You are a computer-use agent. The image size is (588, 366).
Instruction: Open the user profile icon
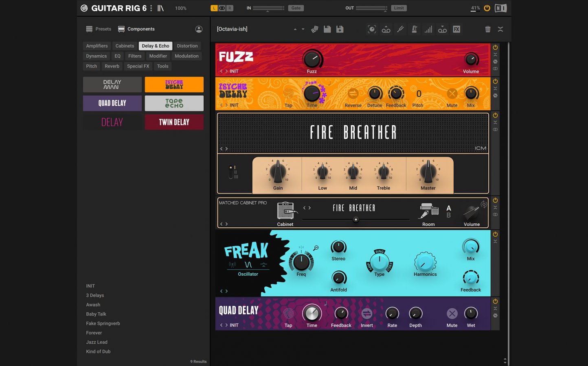(199, 29)
